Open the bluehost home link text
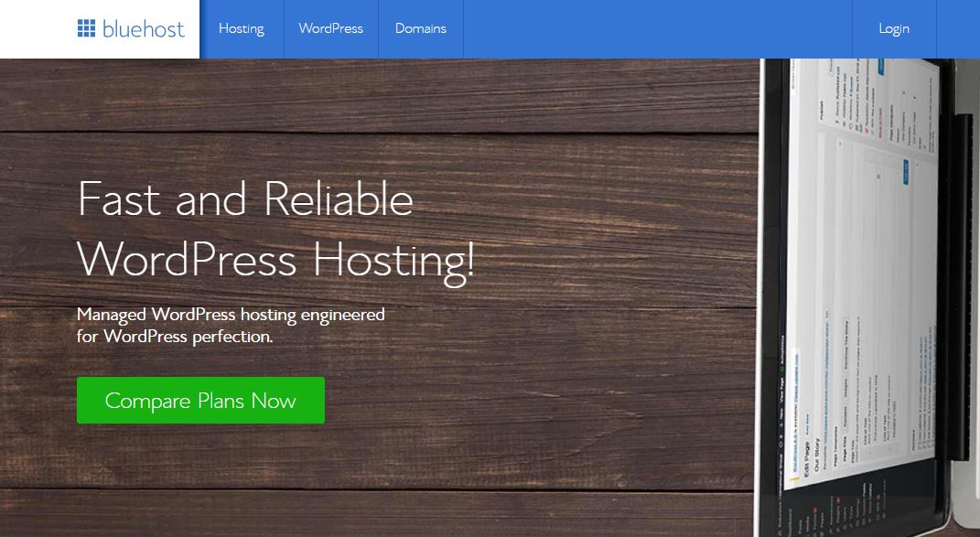 143,28
